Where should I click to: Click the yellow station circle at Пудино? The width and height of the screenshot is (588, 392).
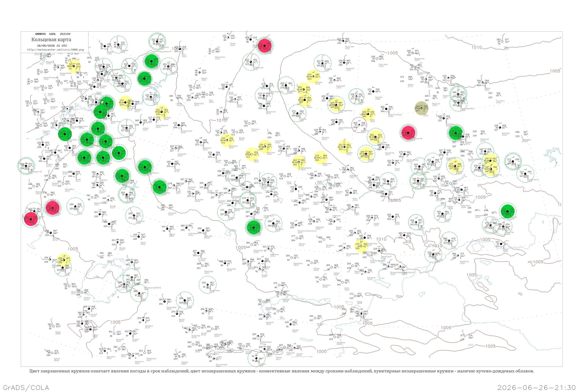point(345,147)
